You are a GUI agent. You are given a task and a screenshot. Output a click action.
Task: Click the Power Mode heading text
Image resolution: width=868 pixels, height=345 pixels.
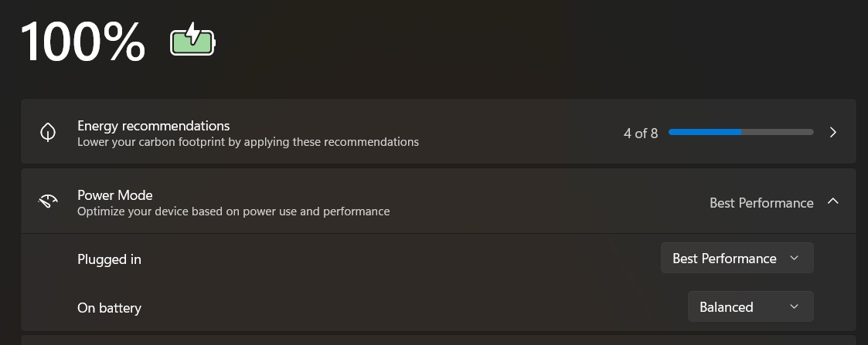pyautogui.click(x=115, y=195)
